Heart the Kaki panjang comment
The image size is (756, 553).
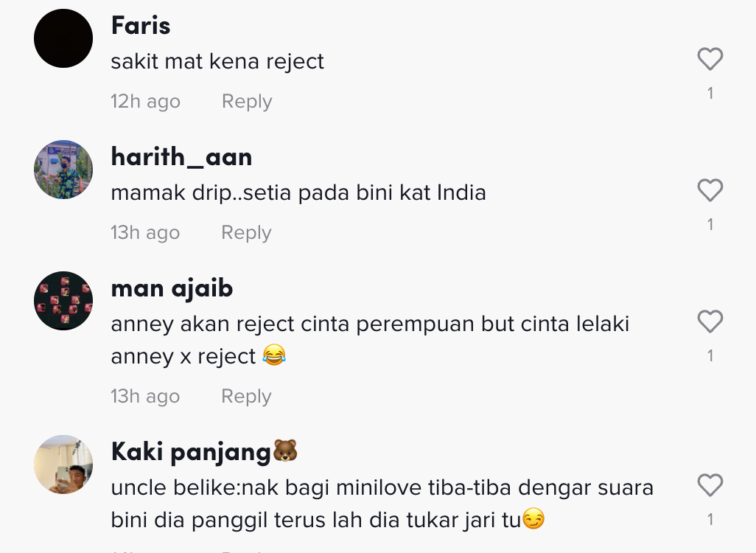click(x=710, y=485)
